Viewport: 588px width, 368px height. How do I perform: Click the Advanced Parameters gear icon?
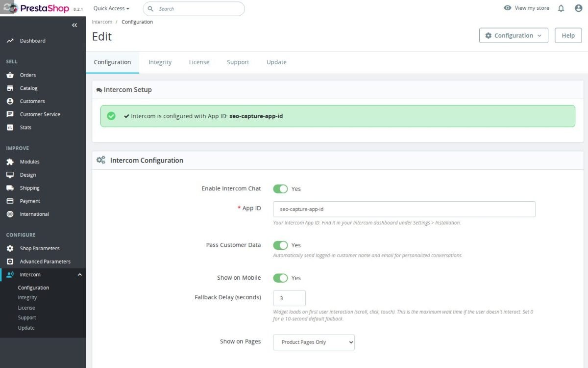[x=10, y=262]
